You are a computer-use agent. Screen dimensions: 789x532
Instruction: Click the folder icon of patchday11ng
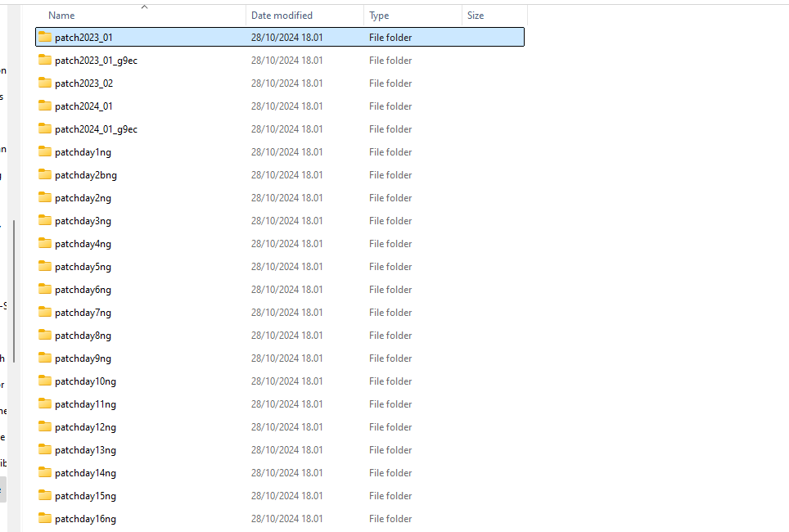point(45,404)
